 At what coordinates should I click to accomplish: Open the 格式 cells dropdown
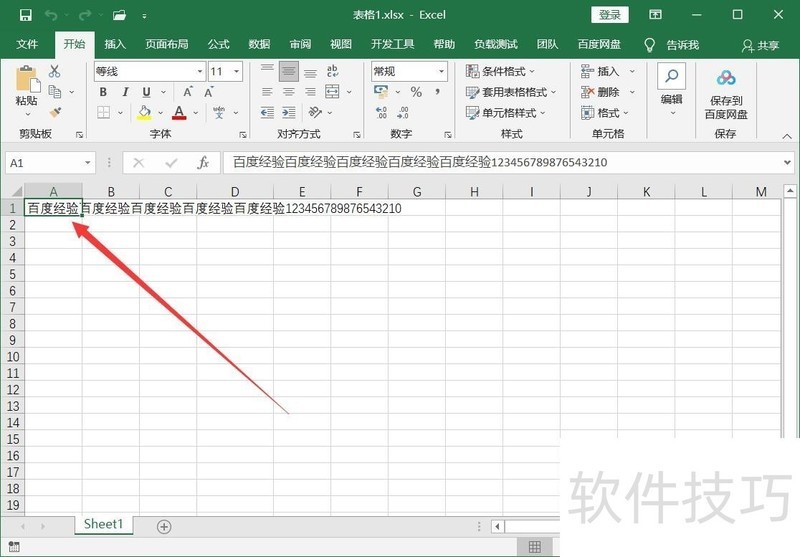(605, 113)
